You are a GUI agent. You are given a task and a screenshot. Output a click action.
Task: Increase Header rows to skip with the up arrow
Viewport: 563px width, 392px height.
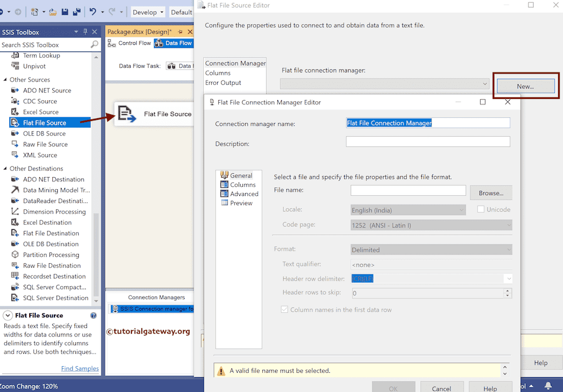point(507,291)
